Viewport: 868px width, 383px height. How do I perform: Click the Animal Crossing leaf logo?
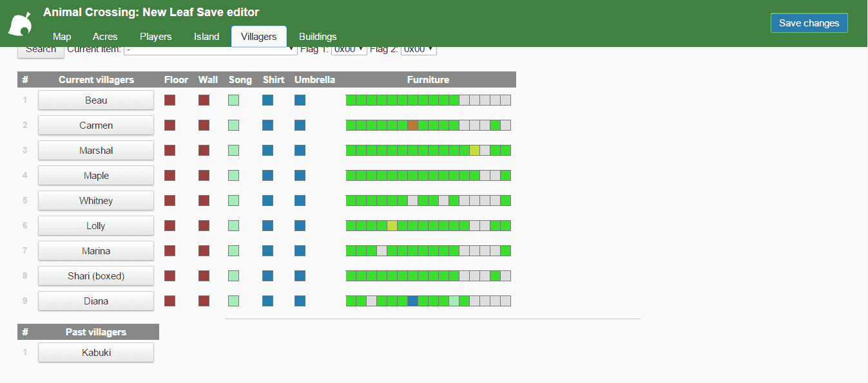coord(19,24)
